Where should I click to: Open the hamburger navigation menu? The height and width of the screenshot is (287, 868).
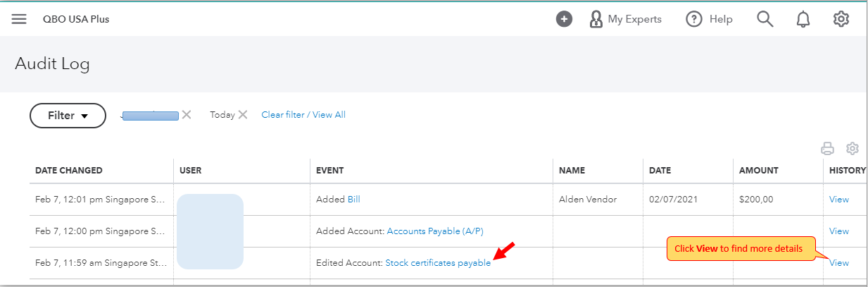point(19,19)
